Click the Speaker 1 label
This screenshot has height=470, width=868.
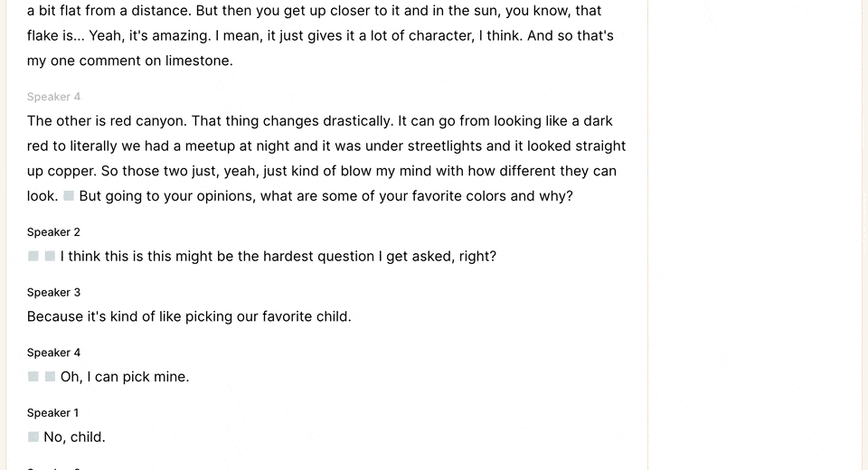(53, 413)
